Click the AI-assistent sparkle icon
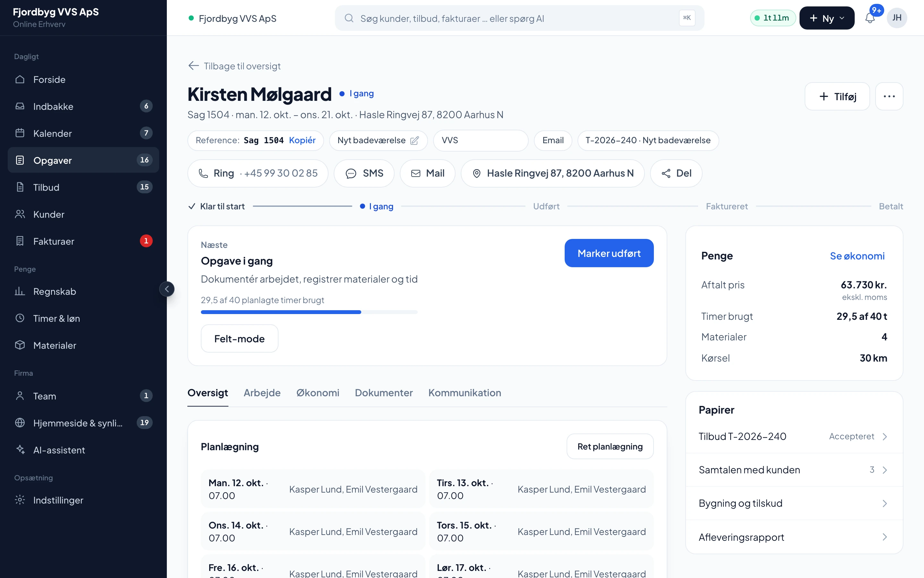 point(20,450)
